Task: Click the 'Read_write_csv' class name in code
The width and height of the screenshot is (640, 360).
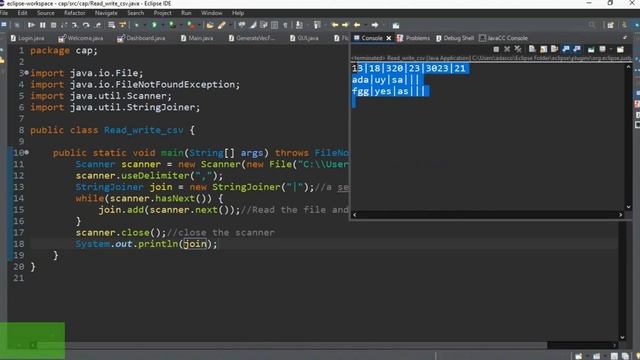Action: tap(143, 130)
